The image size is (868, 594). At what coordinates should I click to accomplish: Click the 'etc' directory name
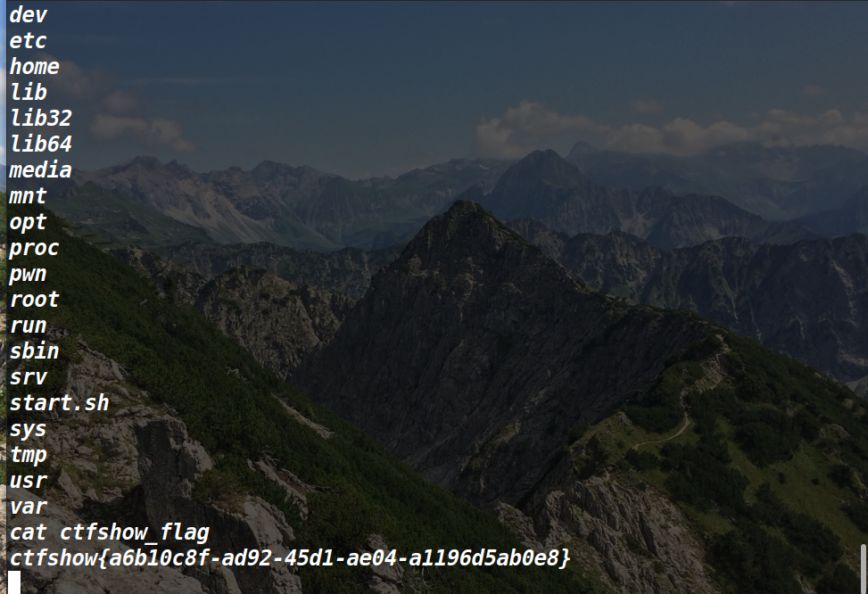pos(28,41)
